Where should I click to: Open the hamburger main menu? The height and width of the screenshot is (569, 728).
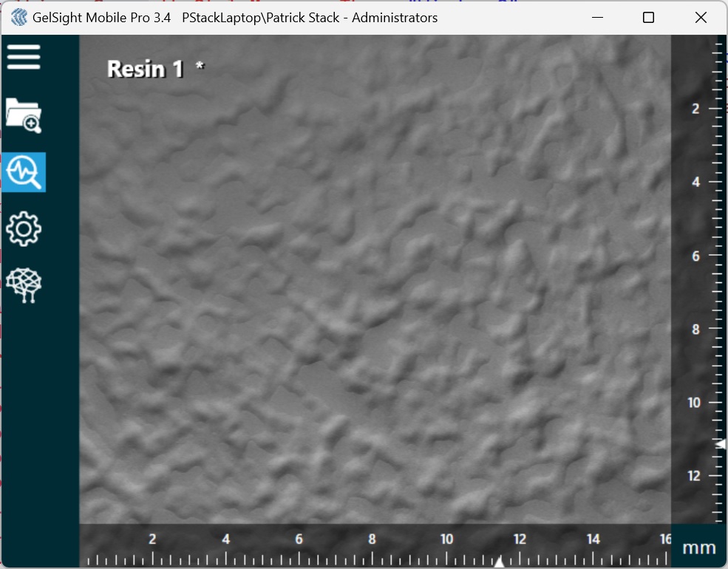(24, 57)
